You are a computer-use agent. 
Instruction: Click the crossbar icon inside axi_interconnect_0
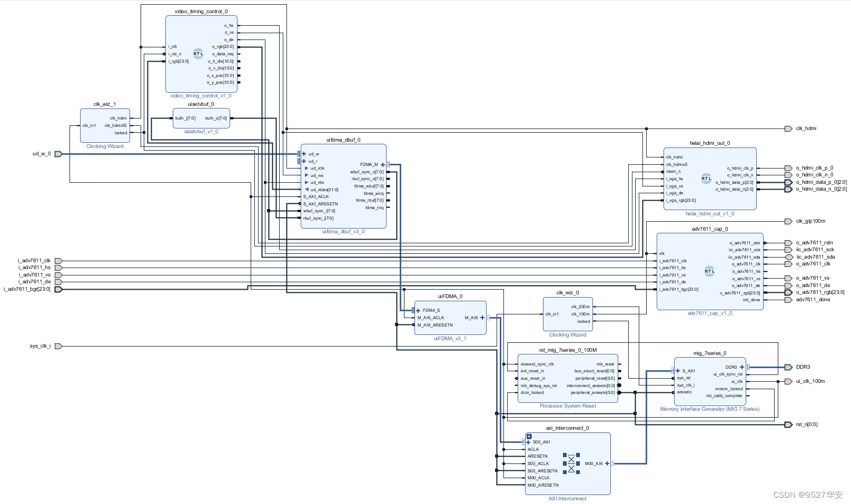[571, 463]
